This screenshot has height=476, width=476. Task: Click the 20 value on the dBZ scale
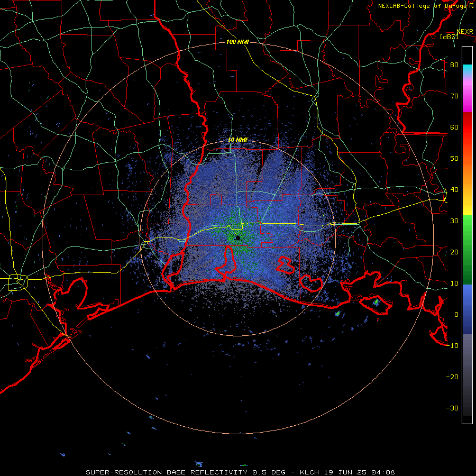(454, 252)
